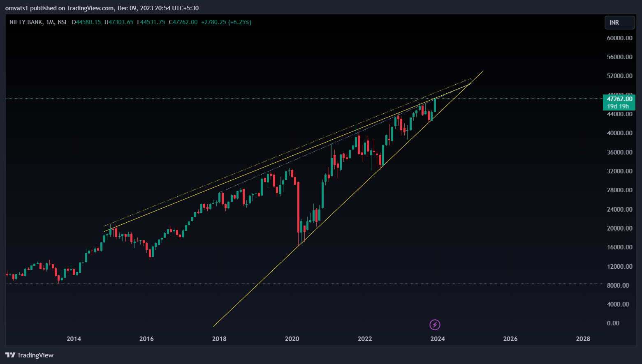
Task: Open the INR currency selector
Action: [x=619, y=23]
